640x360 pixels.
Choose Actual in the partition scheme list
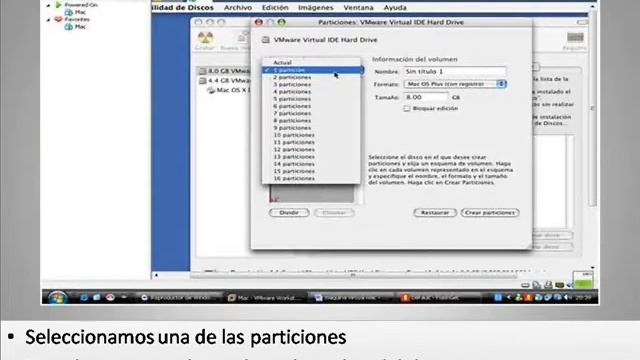click(311, 62)
